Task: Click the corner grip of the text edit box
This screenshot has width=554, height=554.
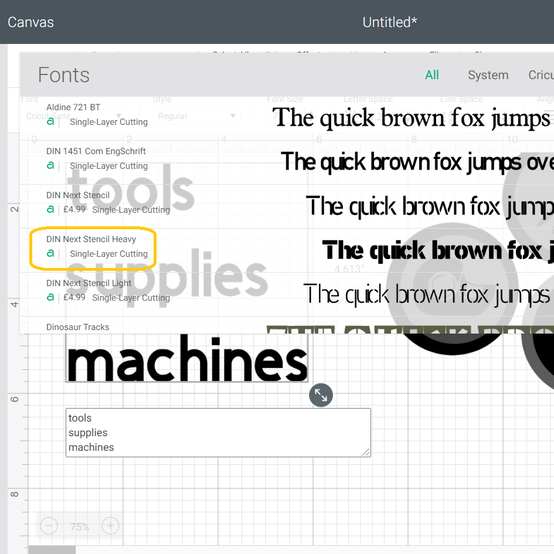Action: pyautogui.click(x=366, y=452)
